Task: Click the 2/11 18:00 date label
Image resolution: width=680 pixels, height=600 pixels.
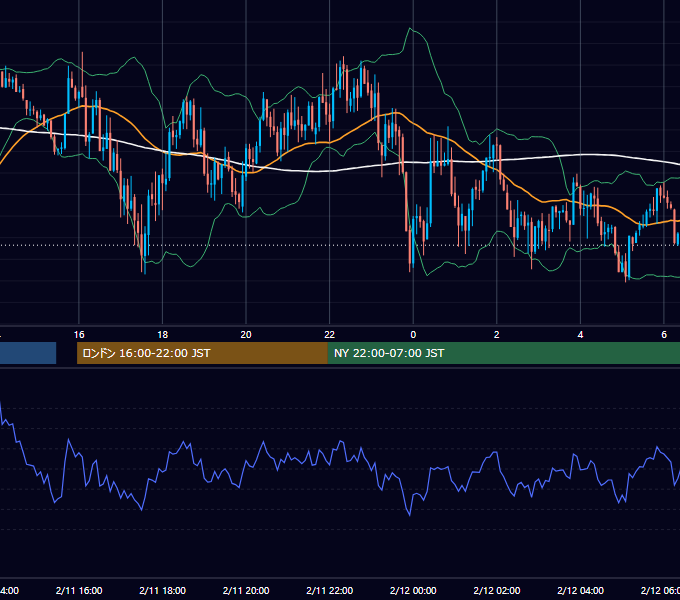Action: click(163, 591)
